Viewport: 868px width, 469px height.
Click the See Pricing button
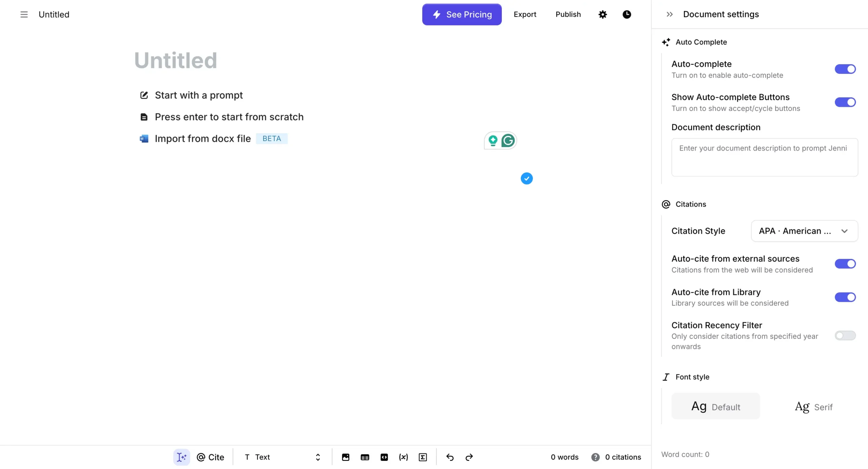click(x=462, y=14)
